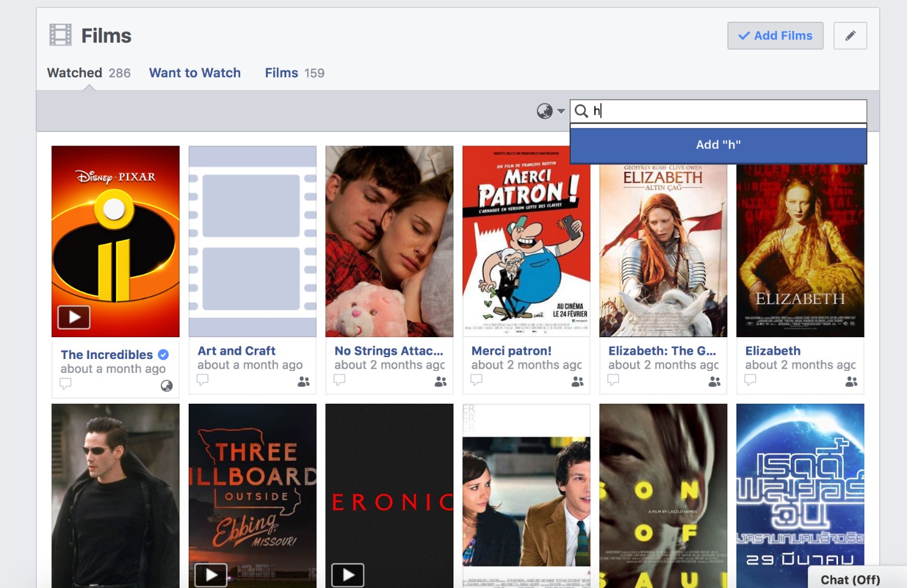Open the Matrix Keanu poster thumbnail
The width and height of the screenshot is (907, 588).
coord(115,496)
